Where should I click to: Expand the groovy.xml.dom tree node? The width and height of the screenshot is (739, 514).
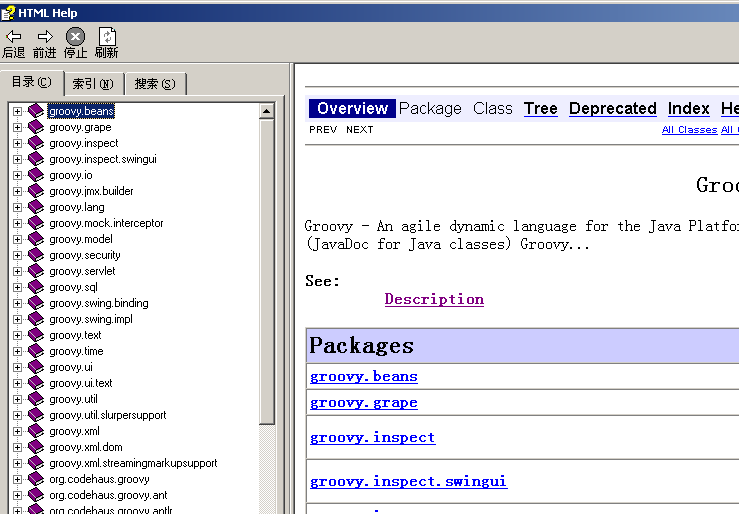point(17,448)
